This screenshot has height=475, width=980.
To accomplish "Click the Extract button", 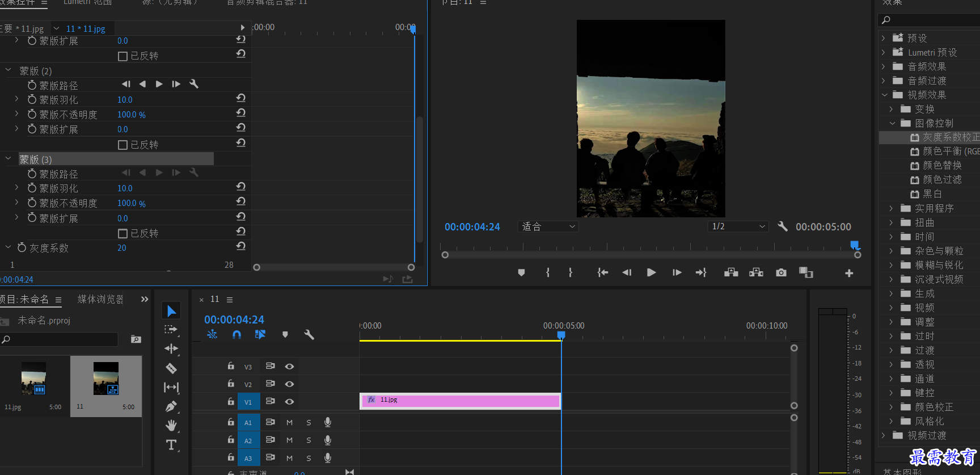I will pyautogui.click(x=756, y=272).
